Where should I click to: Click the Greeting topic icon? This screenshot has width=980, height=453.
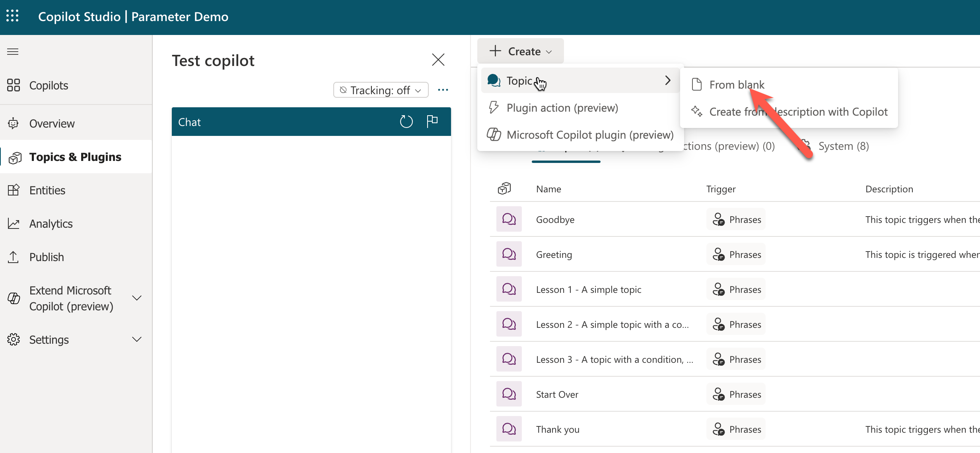coord(509,254)
